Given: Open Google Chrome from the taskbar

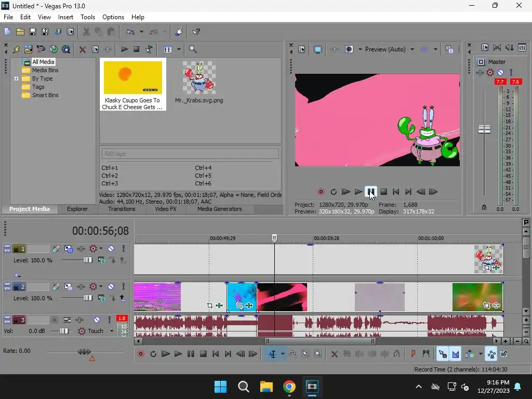Looking at the screenshot, I should point(289,387).
